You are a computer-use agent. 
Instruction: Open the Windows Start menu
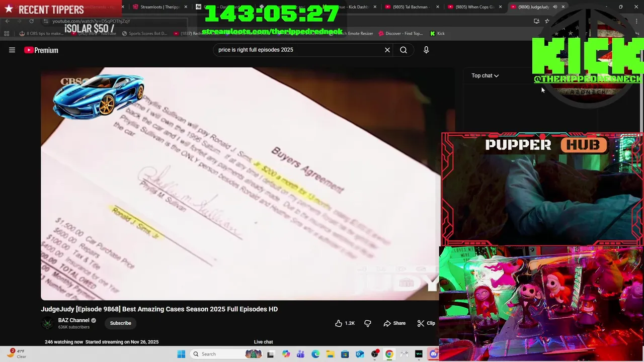(181, 354)
